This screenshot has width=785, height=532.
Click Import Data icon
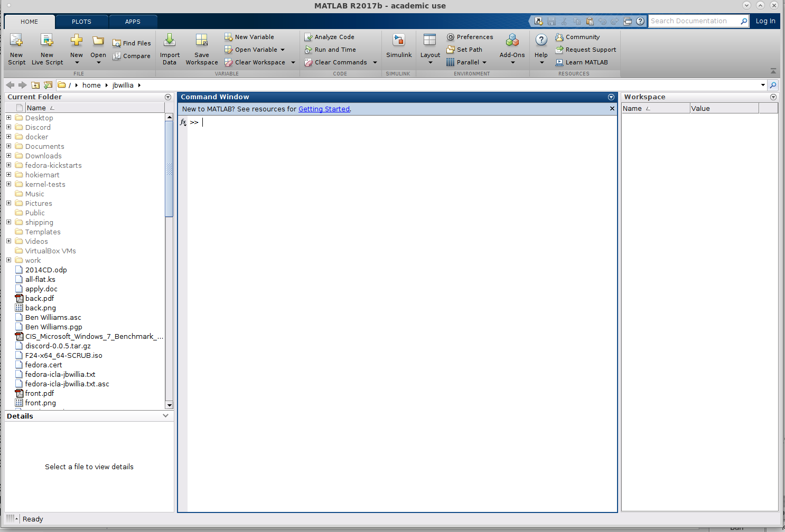[x=170, y=41]
